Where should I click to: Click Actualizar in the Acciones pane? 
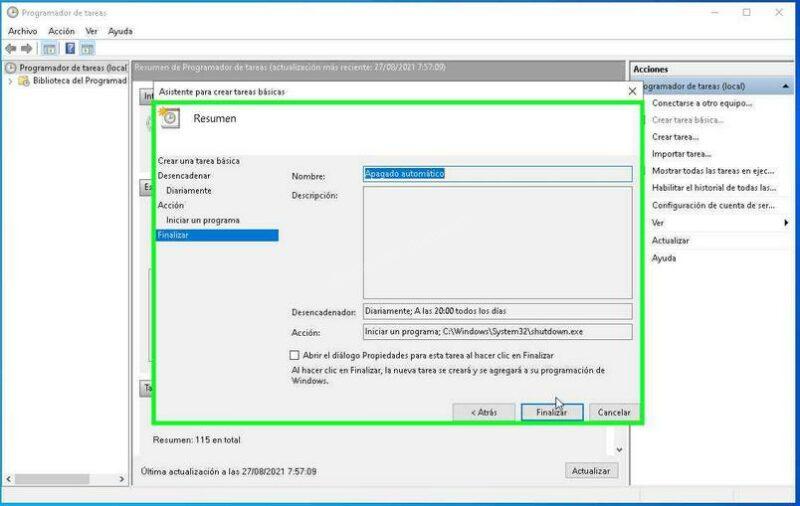(670, 240)
